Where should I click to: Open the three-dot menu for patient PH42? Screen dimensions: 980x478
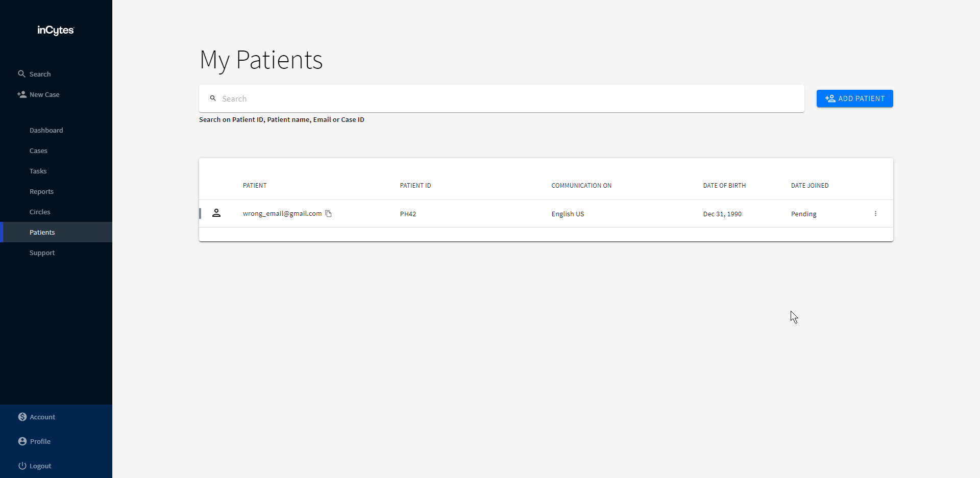click(875, 214)
